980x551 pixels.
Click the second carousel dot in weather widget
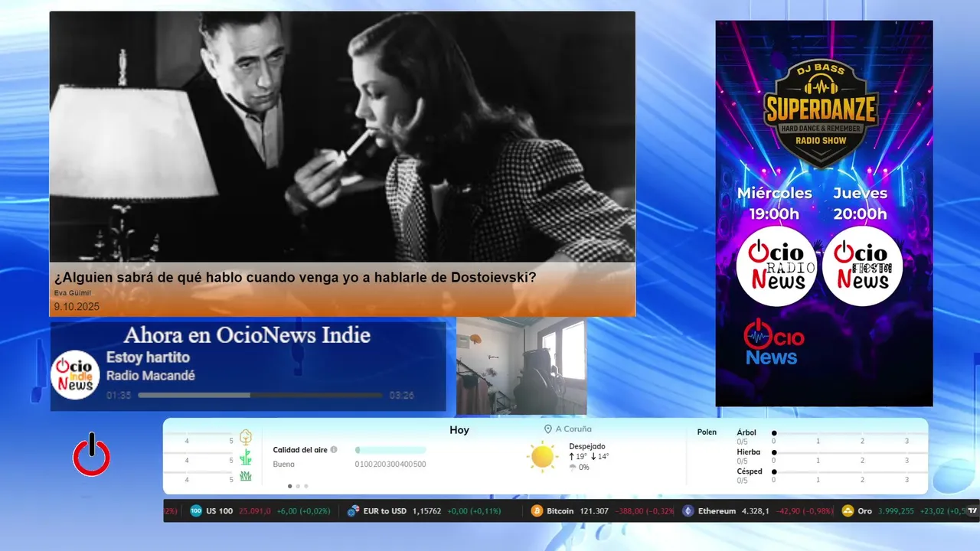pyautogui.click(x=298, y=486)
